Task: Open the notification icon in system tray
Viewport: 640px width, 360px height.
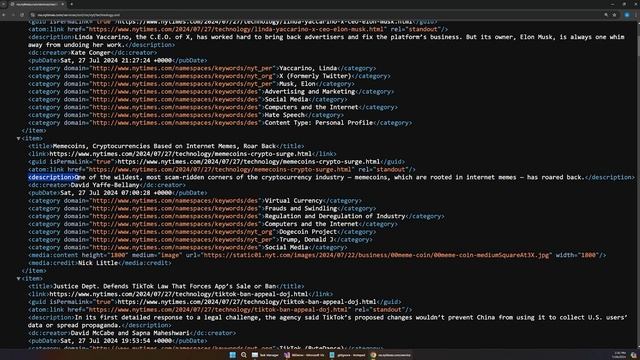Action: click(633, 355)
